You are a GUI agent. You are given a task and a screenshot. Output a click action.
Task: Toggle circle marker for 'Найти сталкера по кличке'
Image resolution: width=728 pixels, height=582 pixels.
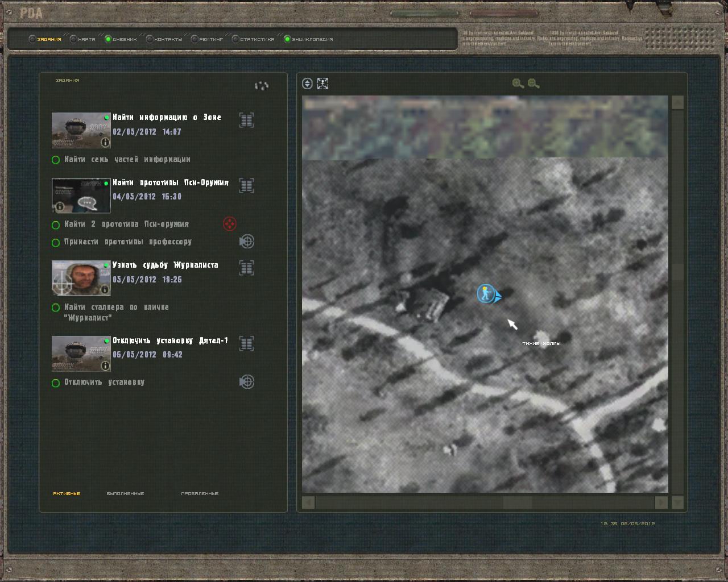56,307
